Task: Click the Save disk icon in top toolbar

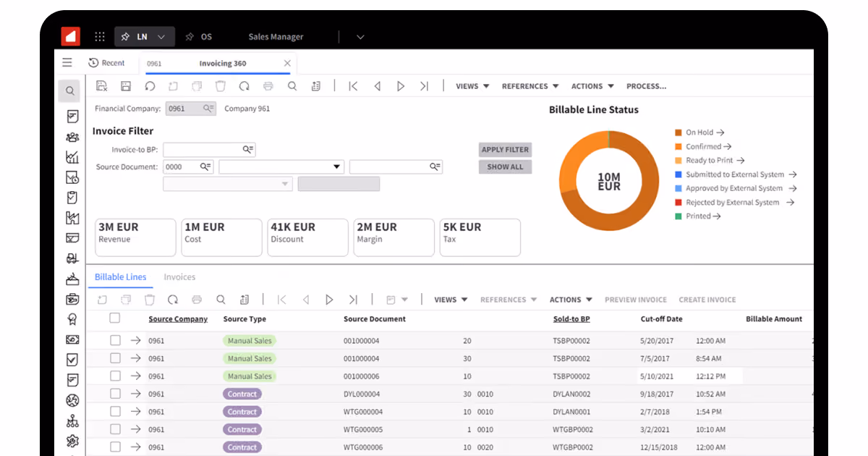Action: pyautogui.click(x=126, y=86)
